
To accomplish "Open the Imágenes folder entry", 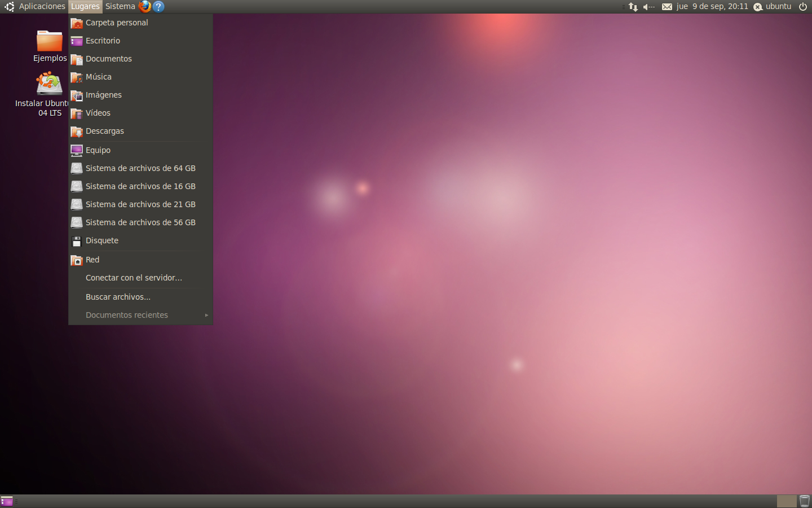I will (x=140, y=95).
